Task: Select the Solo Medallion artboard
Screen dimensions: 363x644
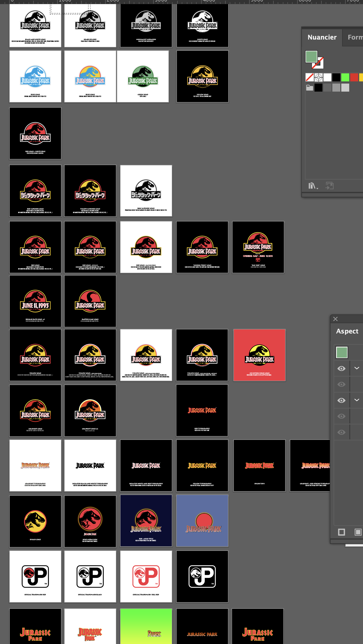Action: click(x=90, y=521)
